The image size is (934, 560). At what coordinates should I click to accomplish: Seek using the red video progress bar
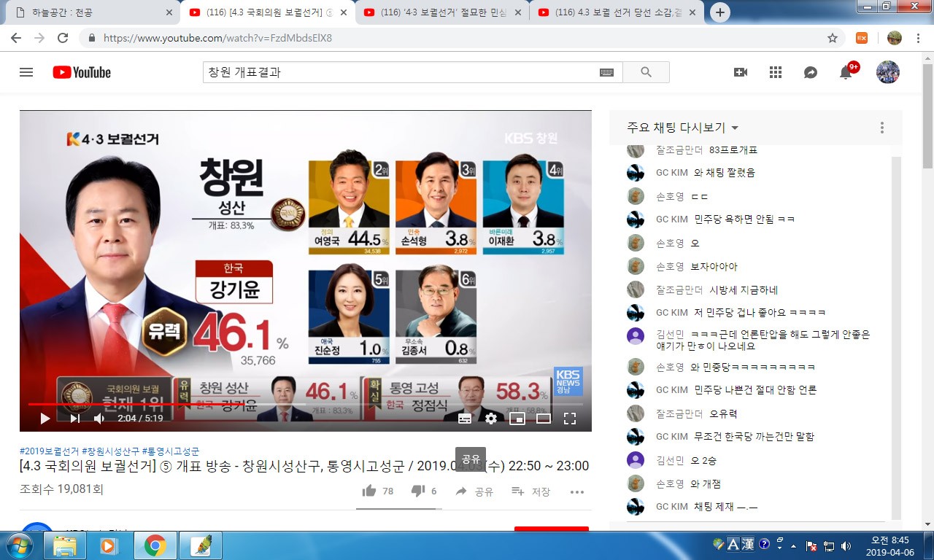[x=219, y=403]
